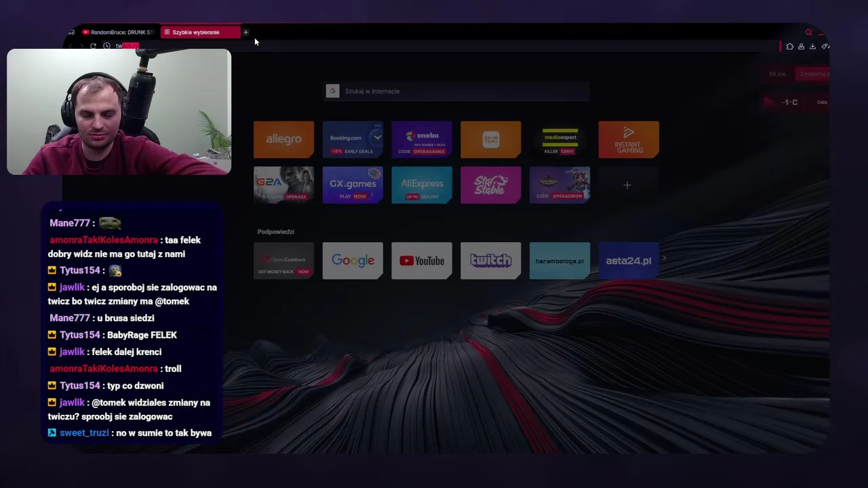Open the Booking.com speed dial tile
The width and height of the screenshot is (868, 488).
353,140
